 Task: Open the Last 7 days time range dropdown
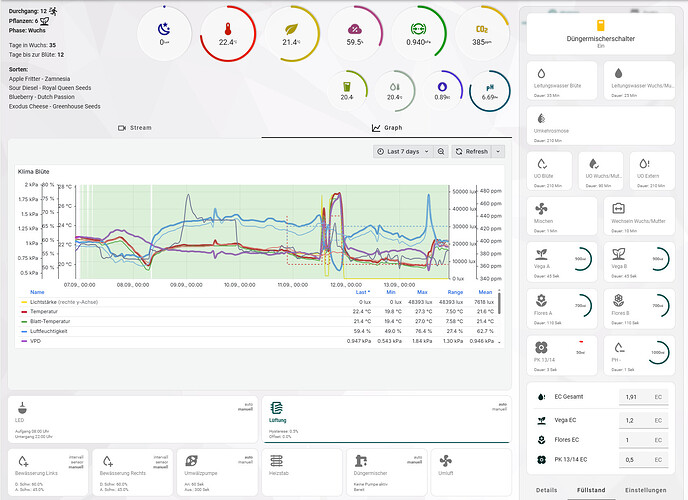click(401, 151)
